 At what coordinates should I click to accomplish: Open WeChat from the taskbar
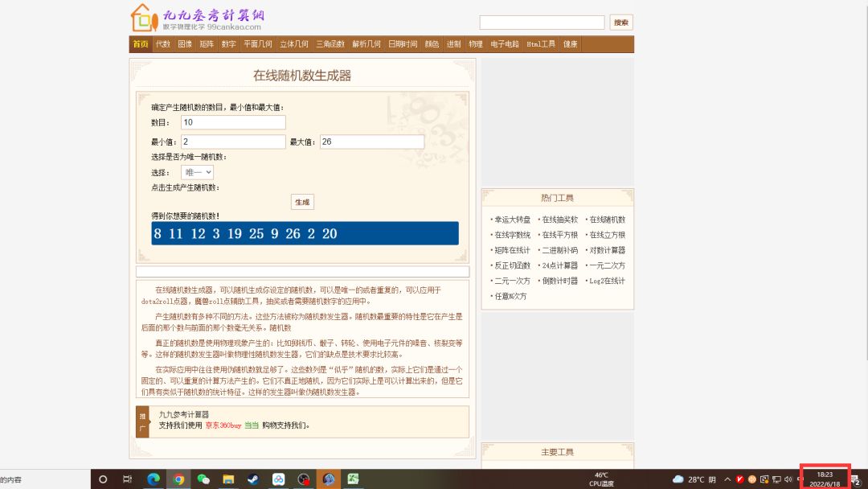[203, 479]
